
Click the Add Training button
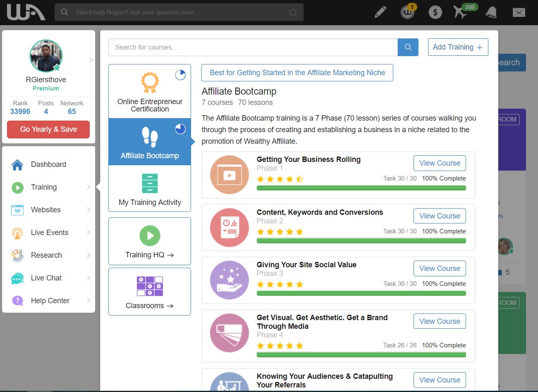[x=458, y=47]
